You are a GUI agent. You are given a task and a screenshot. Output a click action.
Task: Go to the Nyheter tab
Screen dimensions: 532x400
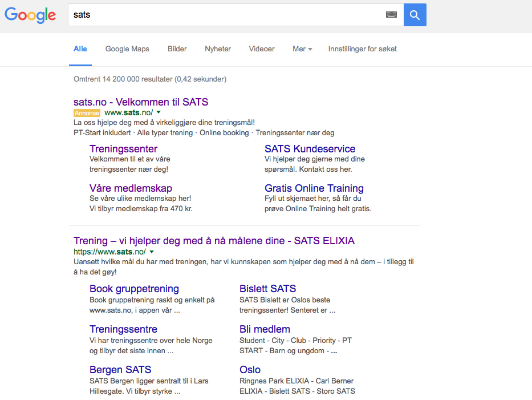(x=218, y=49)
